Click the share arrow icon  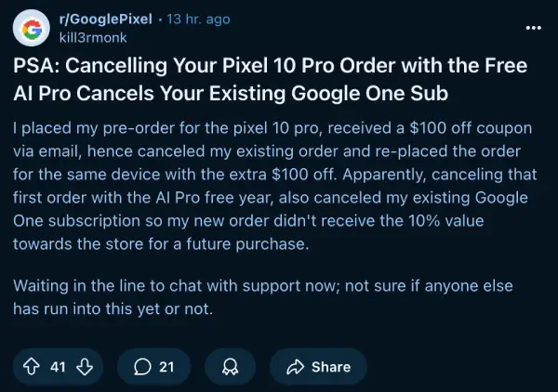(296, 367)
